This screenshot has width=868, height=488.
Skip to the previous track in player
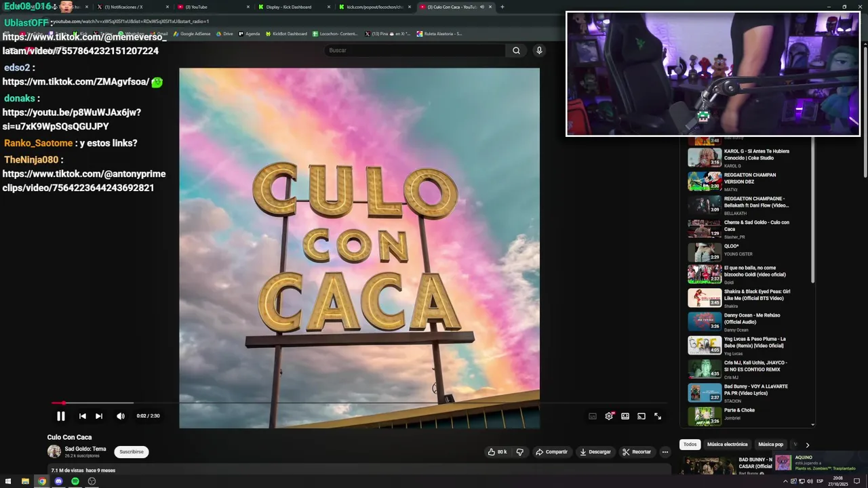83,416
